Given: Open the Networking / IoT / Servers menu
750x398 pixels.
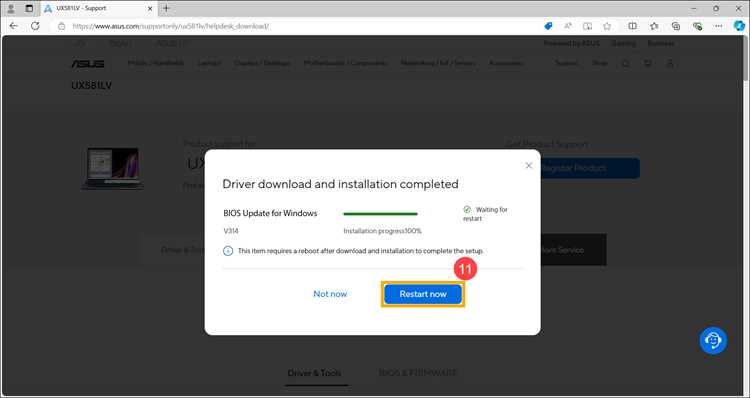Looking at the screenshot, I should 439,63.
